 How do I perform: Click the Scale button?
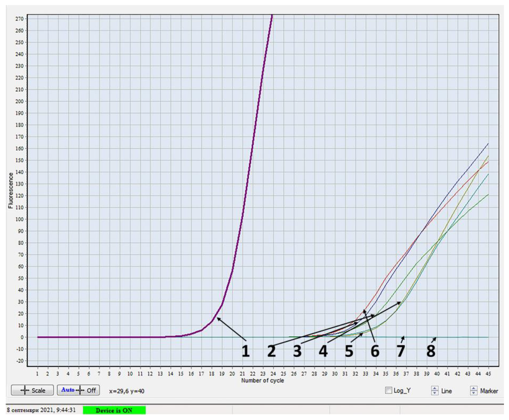[x=32, y=390]
